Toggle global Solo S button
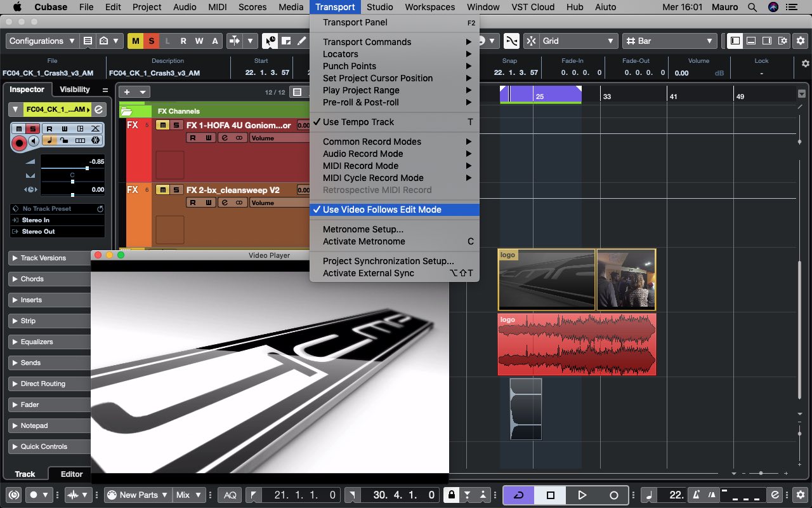The image size is (812, 508). (x=151, y=41)
